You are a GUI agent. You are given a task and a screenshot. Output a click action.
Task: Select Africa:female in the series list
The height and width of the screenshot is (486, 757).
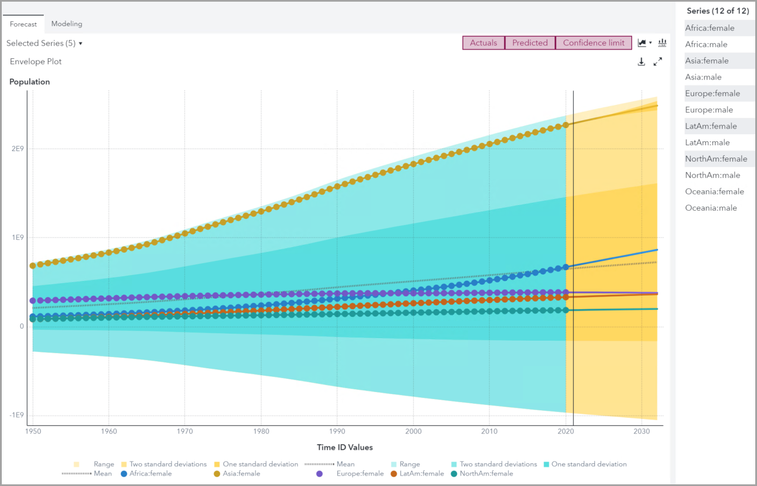point(719,28)
